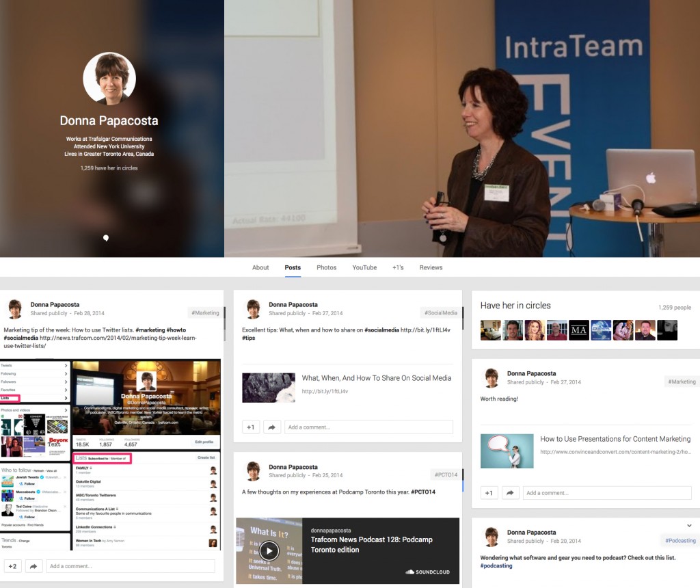This screenshot has height=588, width=700.
Task: Open the MA logo circle member avatar
Action: [578, 330]
